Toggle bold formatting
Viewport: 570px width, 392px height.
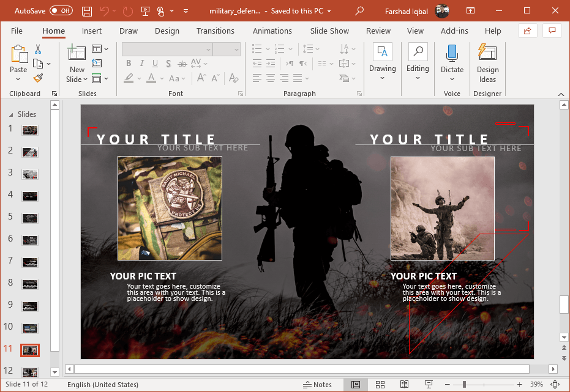click(128, 63)
